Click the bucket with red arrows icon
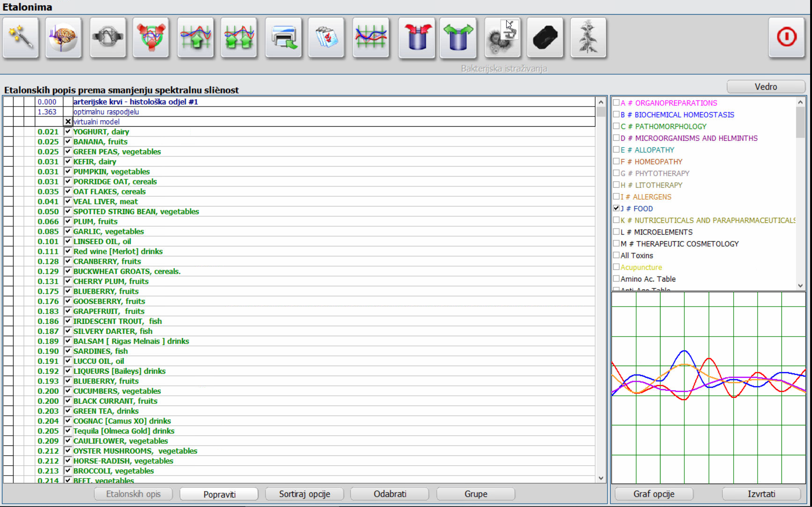 point(417,38)
